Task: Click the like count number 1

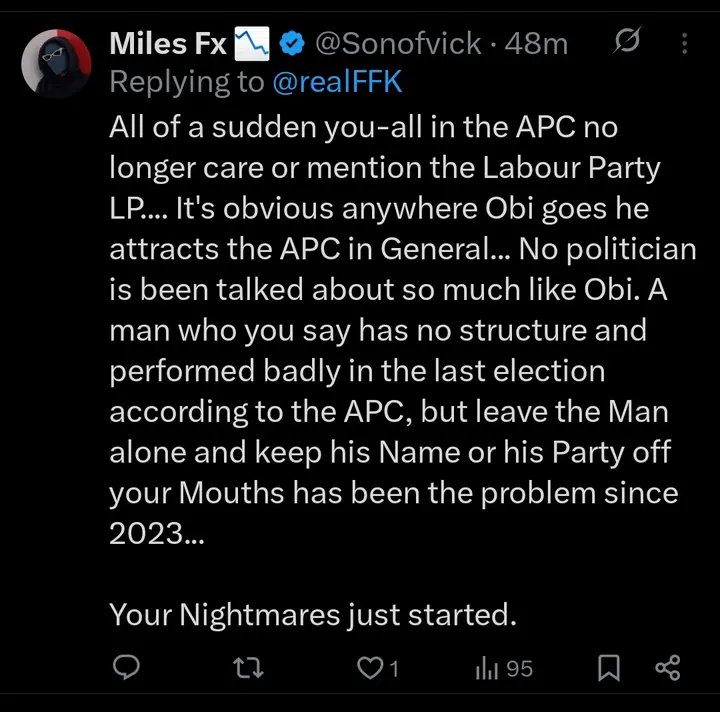Action: coord(394,668)
